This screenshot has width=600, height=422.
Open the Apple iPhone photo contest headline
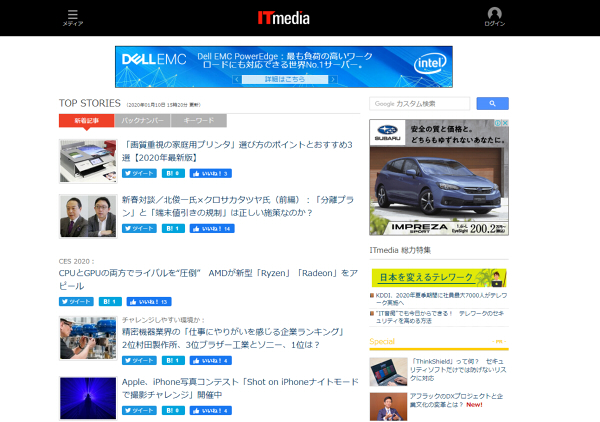click(x=240, y=388)
